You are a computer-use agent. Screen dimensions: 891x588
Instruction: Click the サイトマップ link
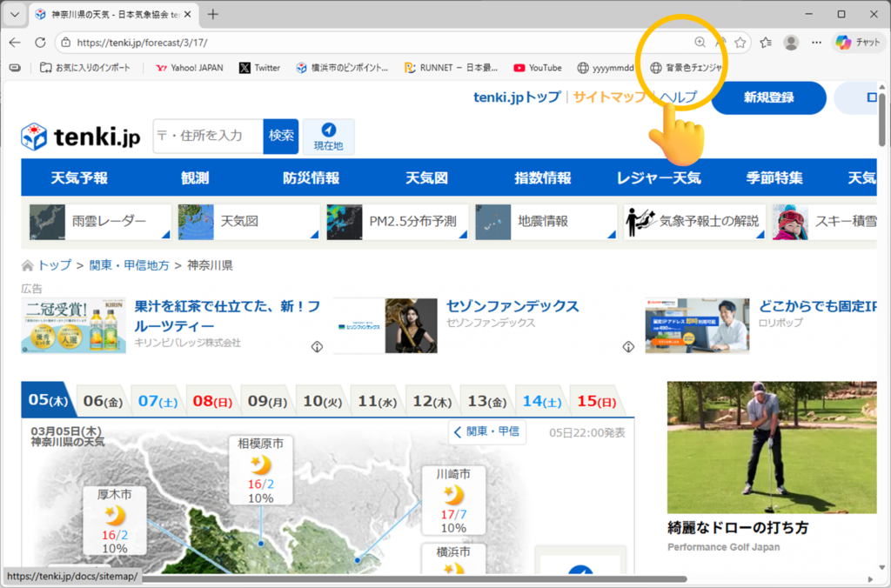click(x=609, y=97)
